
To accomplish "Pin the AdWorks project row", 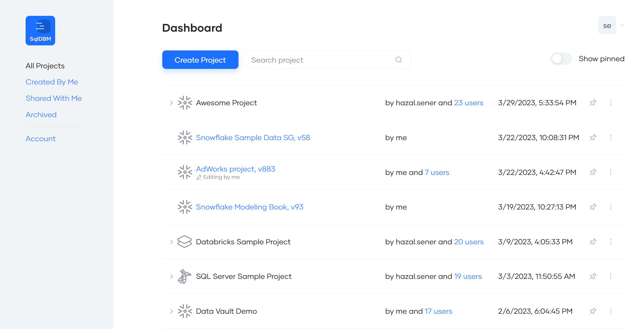I will tap(593, 172).
